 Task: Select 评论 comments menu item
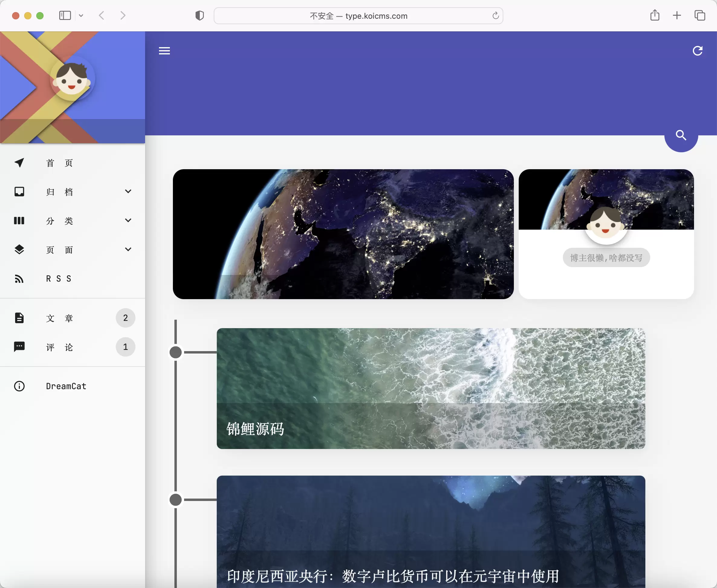point(72,347)
